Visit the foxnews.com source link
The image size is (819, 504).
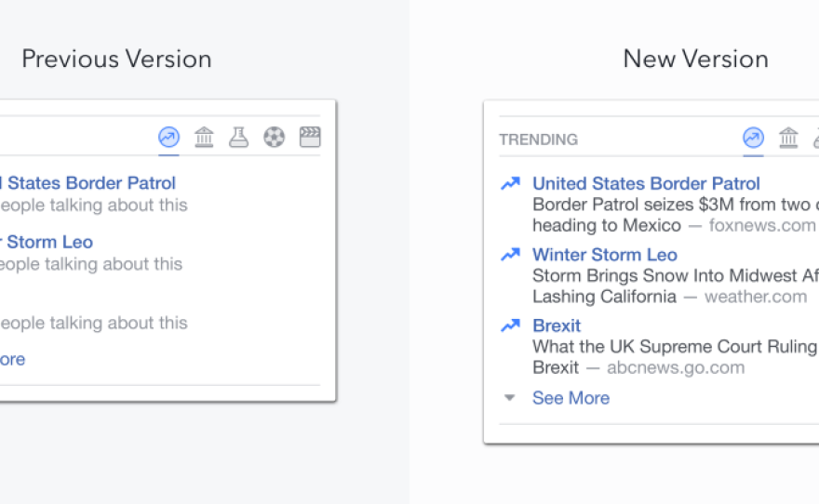coord(762,225)
